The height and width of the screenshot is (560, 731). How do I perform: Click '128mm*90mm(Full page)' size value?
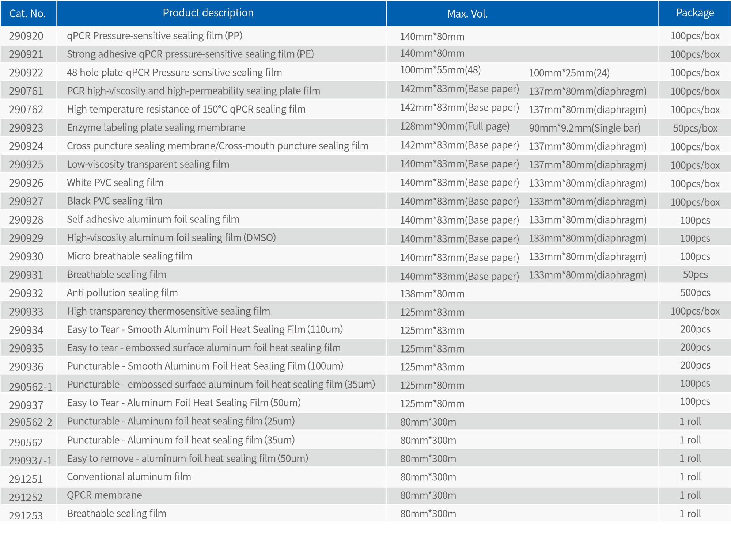(x=455, y=126)
